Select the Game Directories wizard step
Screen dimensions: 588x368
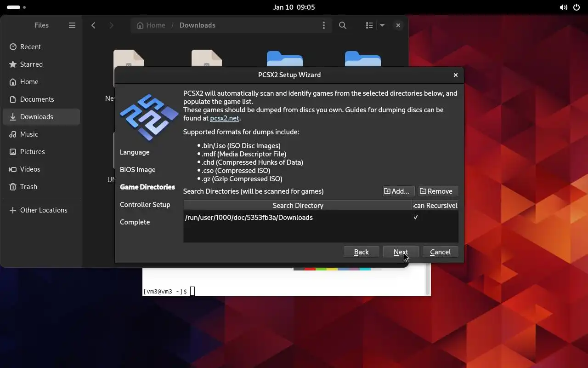[147, 187]
